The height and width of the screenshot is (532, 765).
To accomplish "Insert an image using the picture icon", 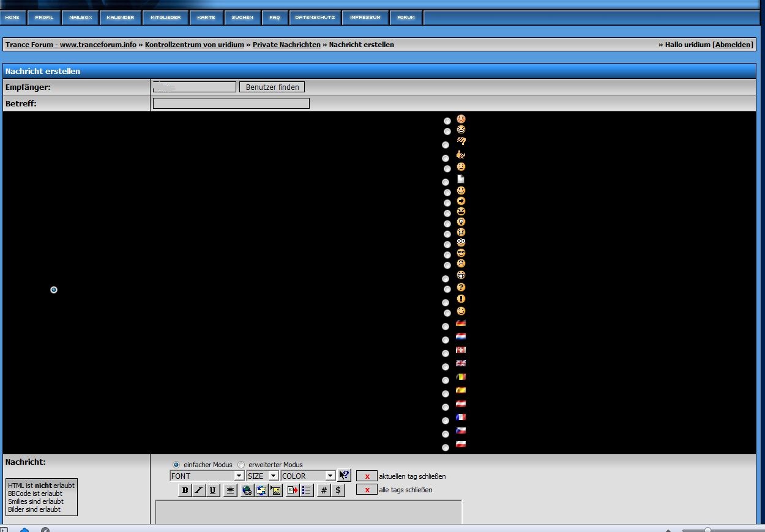I will coord(276,490).
